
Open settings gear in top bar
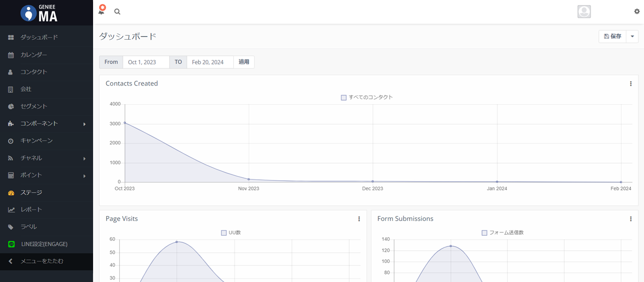[x=637, y=12]
